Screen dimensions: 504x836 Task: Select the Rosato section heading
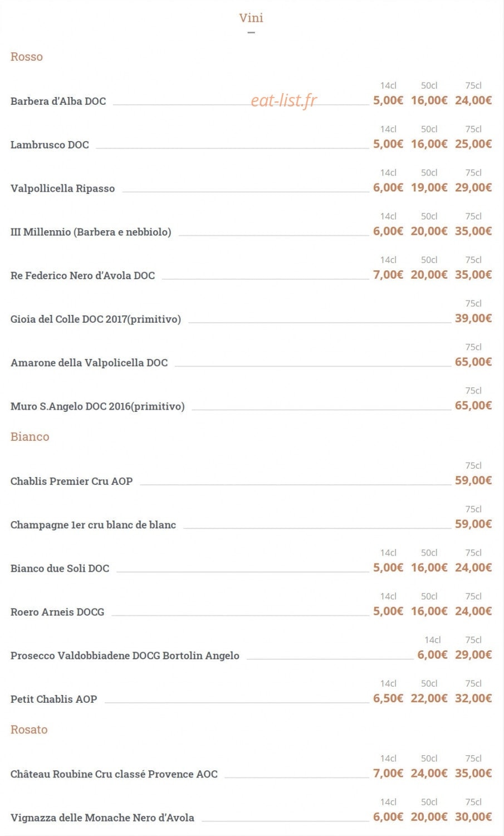29,730
